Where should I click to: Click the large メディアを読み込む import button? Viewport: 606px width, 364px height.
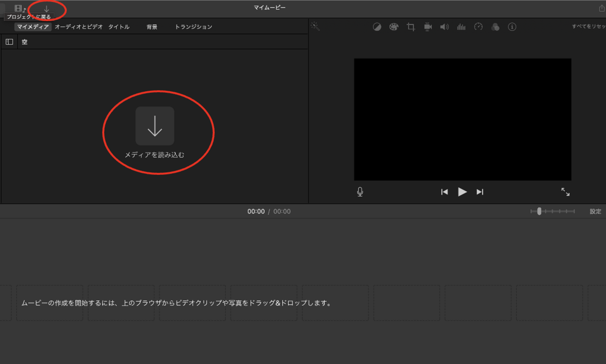155,126
